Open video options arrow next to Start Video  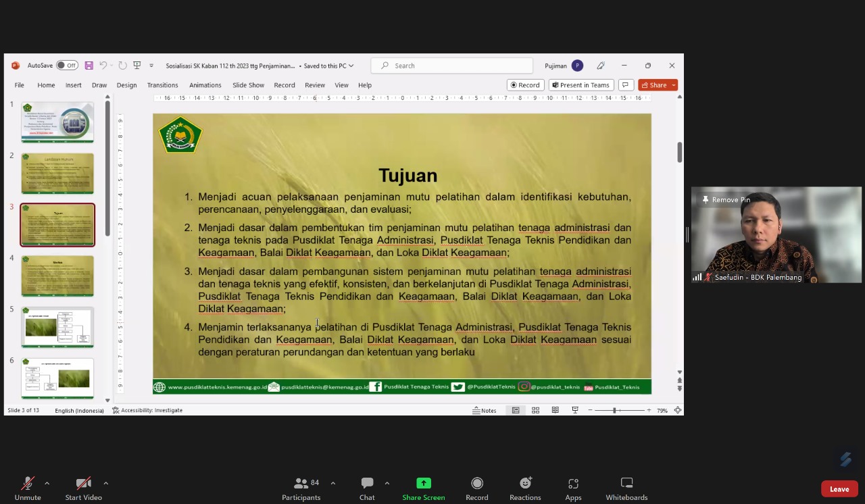coord(105,483)
